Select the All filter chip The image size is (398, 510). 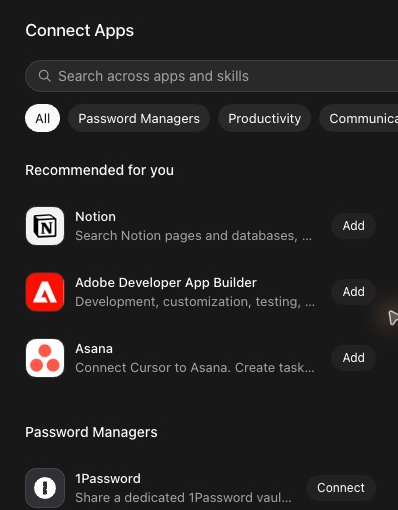click(x=43, y=118)
